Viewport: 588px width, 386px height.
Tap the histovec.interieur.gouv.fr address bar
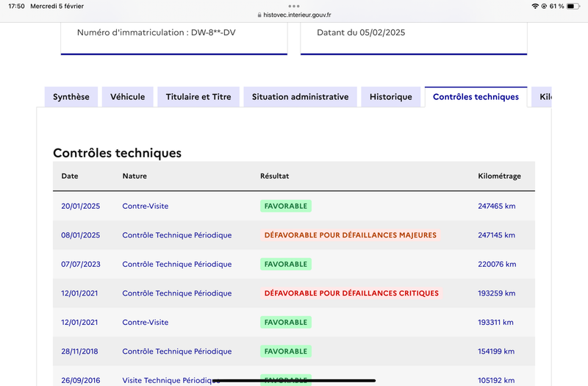click(294, 15)
